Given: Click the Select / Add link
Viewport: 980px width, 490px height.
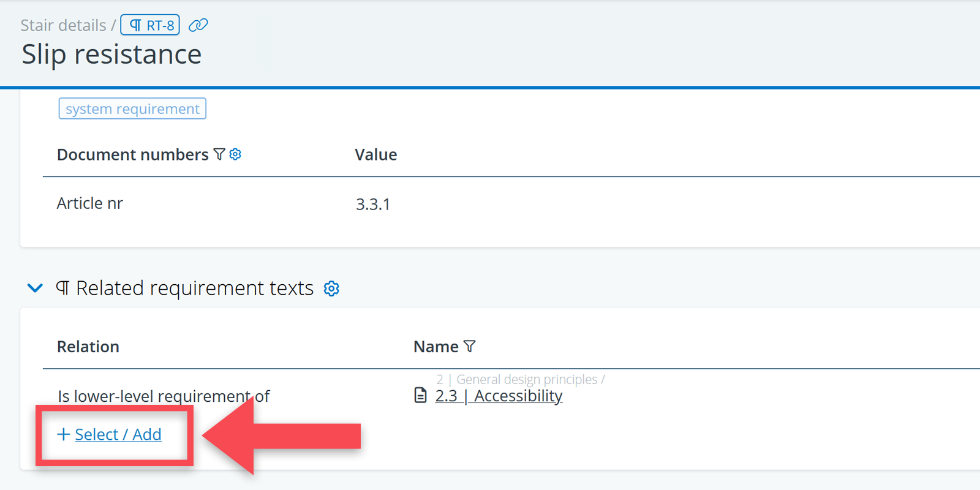Looking at the screenshot, I should pos(118,434).
